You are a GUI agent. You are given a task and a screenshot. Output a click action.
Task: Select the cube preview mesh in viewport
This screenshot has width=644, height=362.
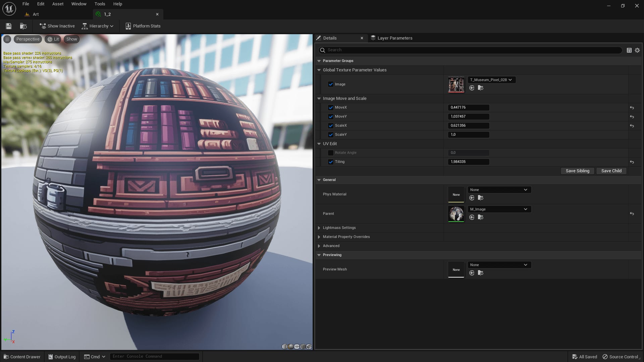303,346
